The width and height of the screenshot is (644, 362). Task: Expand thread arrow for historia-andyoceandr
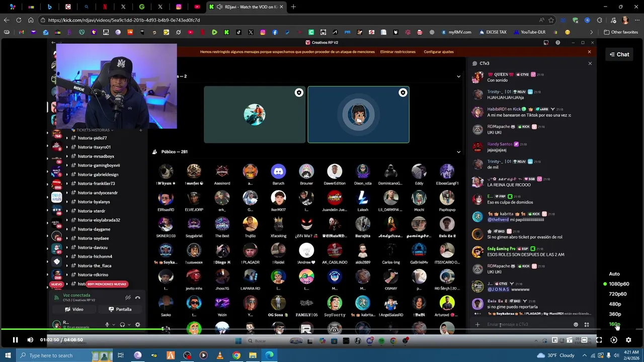click(x=66, y=193)
